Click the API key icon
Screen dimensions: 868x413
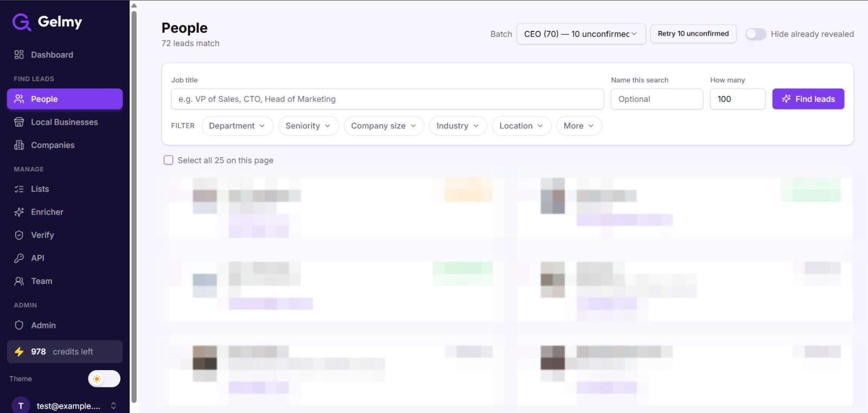[x=19, y=258]
